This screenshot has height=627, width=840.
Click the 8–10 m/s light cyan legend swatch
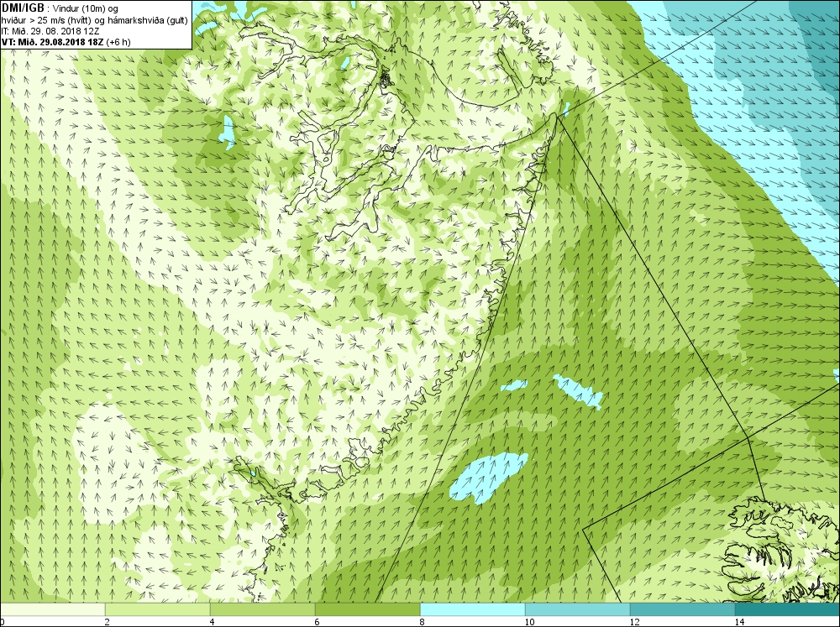(472, 609)
